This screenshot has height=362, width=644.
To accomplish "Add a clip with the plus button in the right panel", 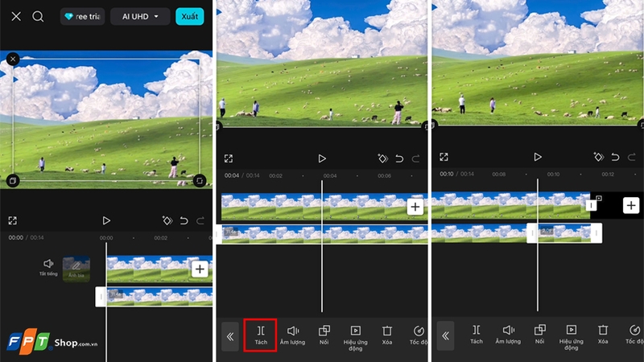I will coord(631,205).
